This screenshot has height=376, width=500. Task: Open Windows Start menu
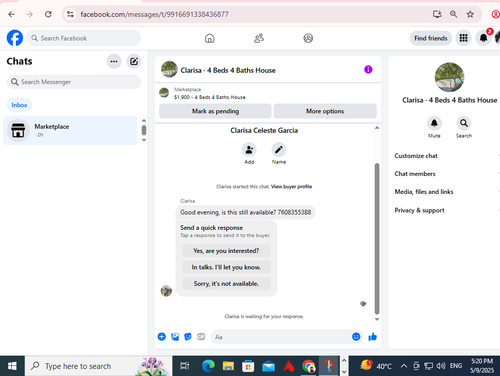click(x=12, y=366)
